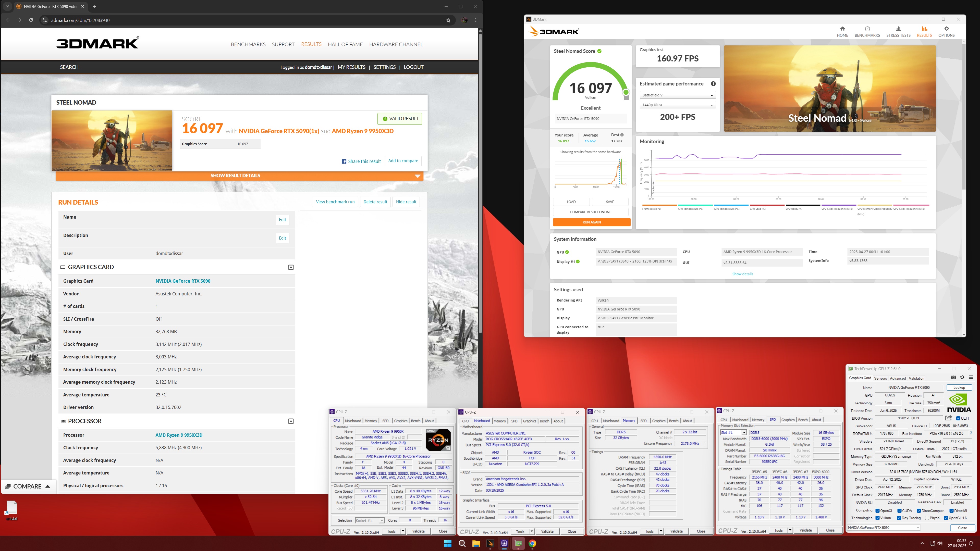Toggle DirectCompute checkbox in GPU-Z

pos(919,511)
